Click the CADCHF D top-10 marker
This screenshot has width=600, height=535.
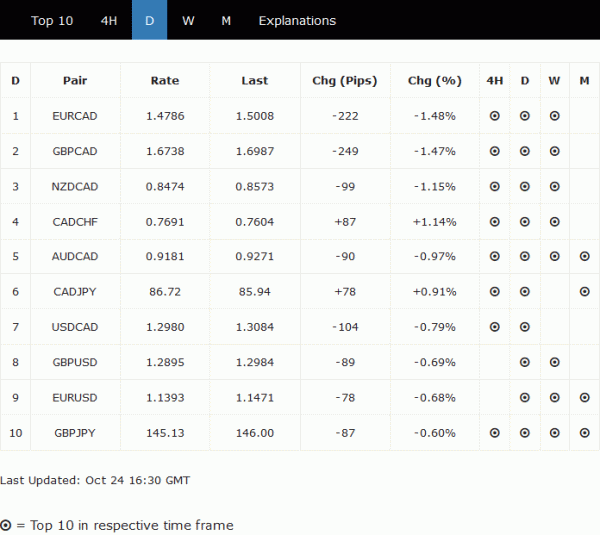tap(525, 222)
